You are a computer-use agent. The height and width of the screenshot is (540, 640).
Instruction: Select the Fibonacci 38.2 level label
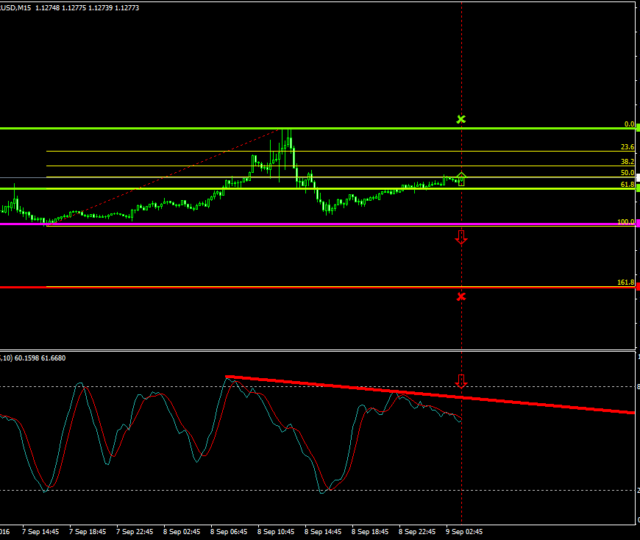pyautogui.click(x=627, y=162)
